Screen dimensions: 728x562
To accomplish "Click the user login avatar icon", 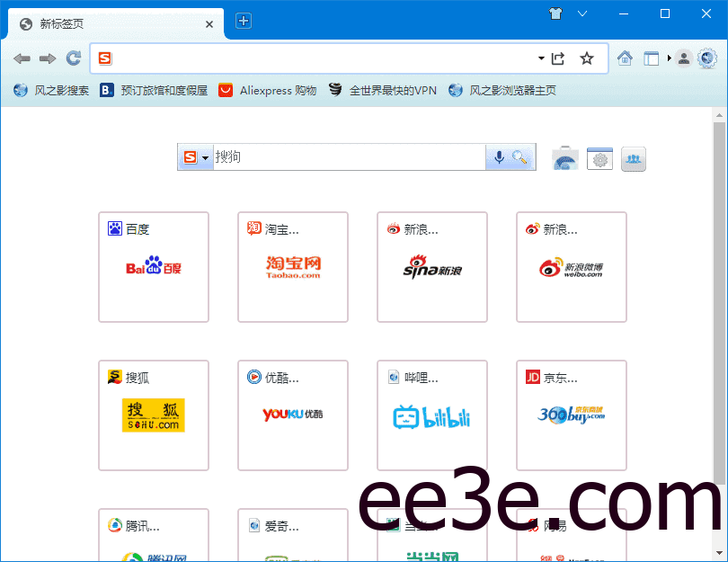I will 685,58.
